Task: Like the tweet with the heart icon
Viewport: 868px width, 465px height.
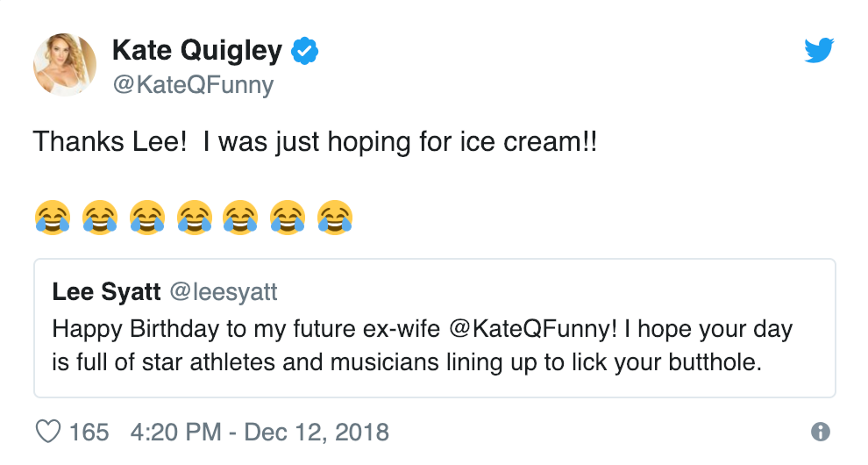Action: [46, 432]
